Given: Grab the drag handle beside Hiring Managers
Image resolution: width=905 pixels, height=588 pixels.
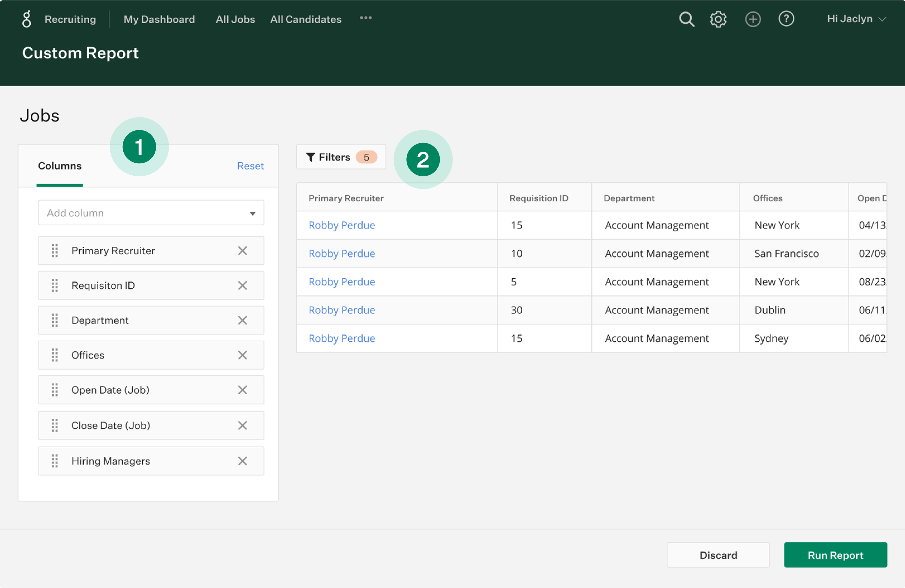Looking at the screenshot, I should [x=55, y=461].
